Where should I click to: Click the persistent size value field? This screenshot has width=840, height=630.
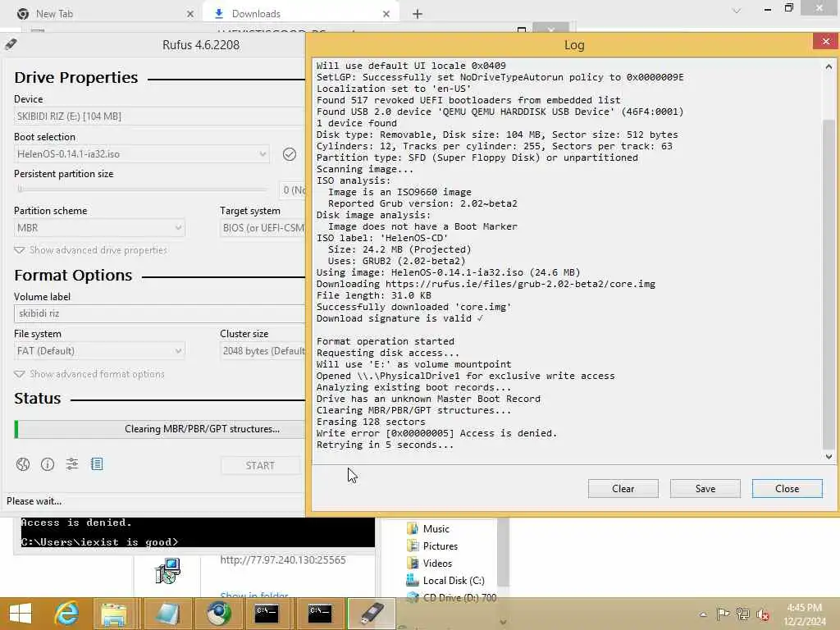(x=293, y=190)
